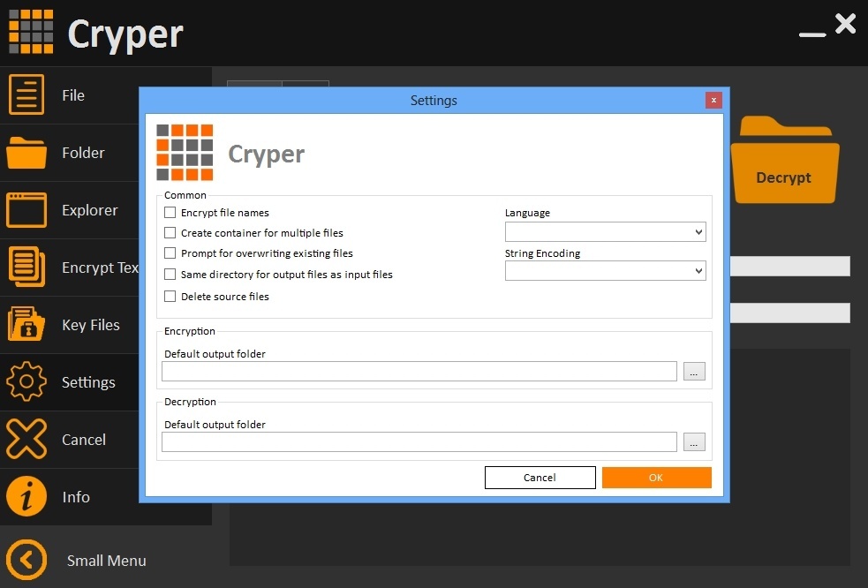Open Encrypt Text documents icon
The width and height of the screenshot is (868, 588).
coord(26,267)
